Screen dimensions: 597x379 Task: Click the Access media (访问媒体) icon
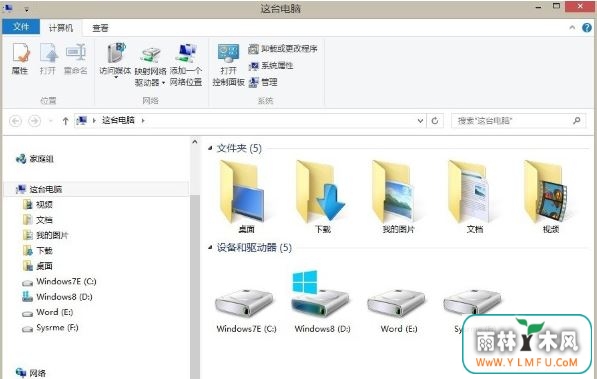(x=115, y=60)
